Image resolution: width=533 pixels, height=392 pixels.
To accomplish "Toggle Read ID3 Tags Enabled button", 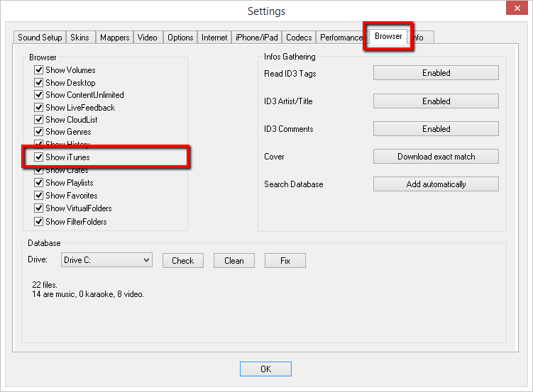I will [x=436, y=73].
